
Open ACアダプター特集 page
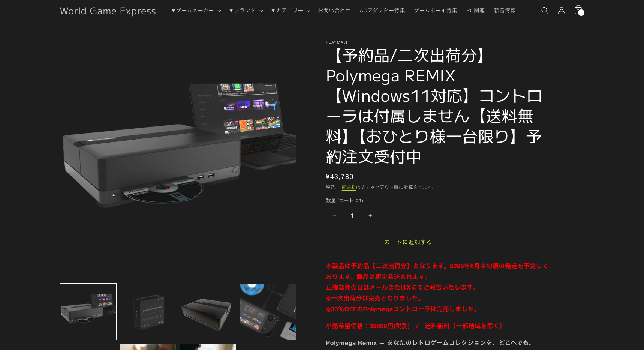pos(382,11)
